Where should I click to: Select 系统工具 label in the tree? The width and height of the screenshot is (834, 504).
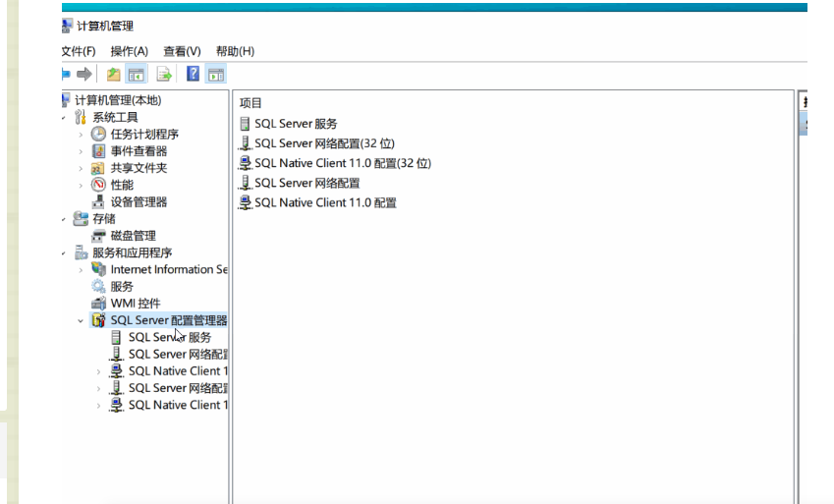tap(115, 117)
